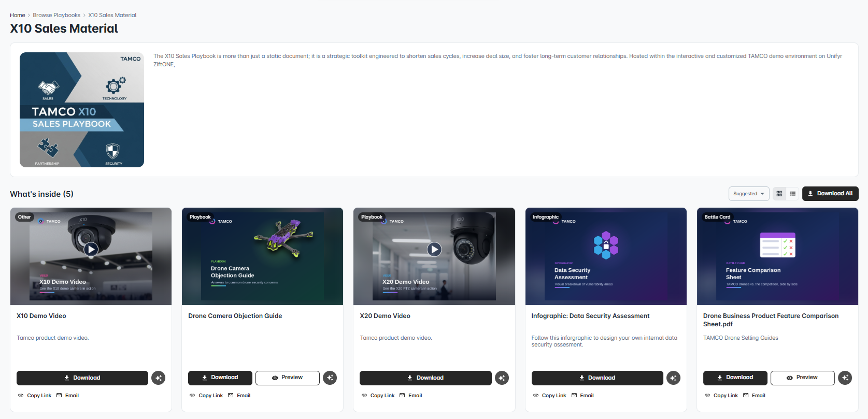The image size is (868, 419).
Task: Download the Feature Comparison Sheet pdf
Action: click(735, 378)
